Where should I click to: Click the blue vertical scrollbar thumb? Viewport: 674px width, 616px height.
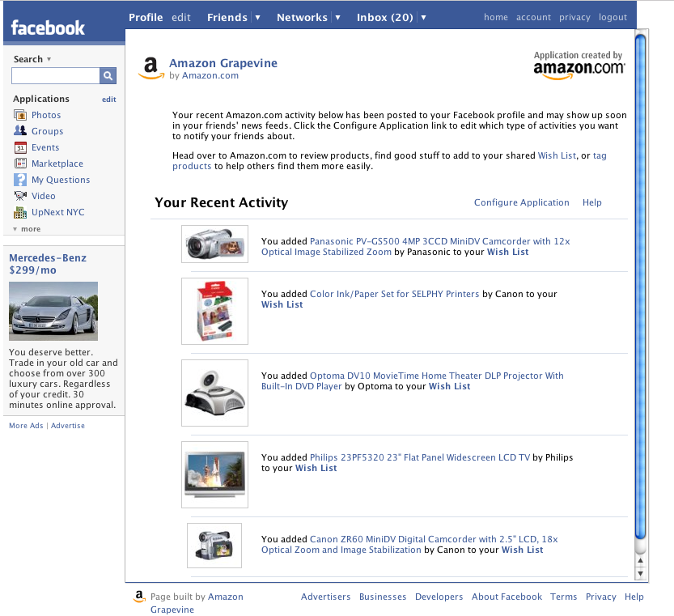641,287
